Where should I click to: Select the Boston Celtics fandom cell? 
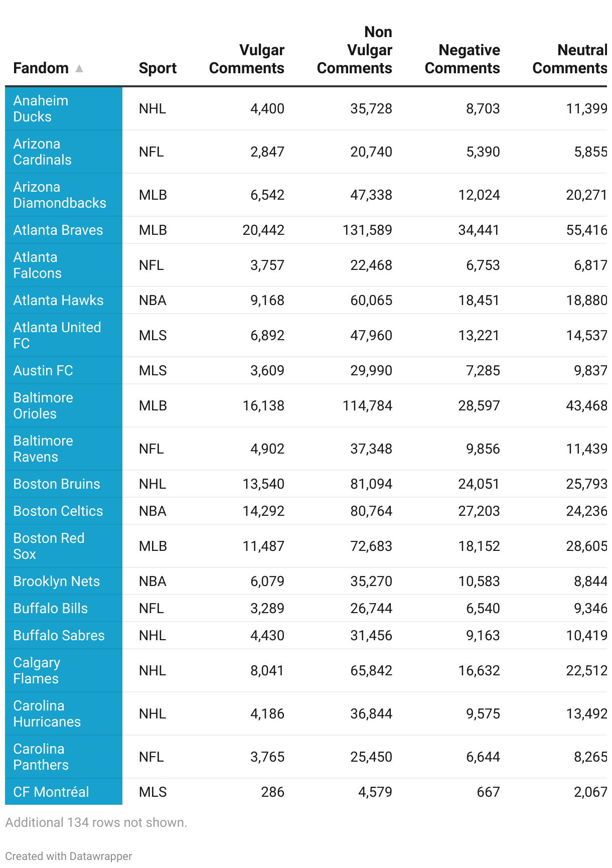pos(58,511)
